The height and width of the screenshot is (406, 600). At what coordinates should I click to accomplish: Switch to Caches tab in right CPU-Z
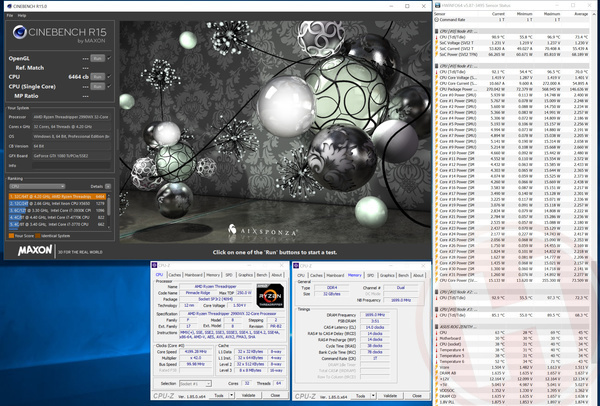point(316,275)
